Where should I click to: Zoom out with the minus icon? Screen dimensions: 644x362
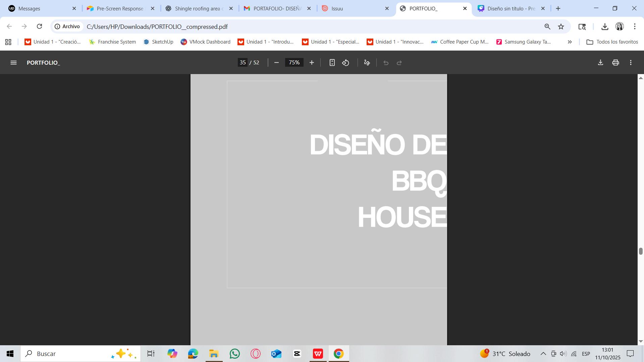pos(276,63)
